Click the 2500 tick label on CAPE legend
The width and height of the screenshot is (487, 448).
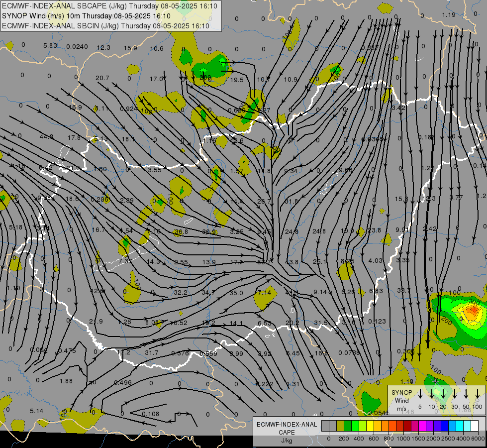[x=448, y=439]
